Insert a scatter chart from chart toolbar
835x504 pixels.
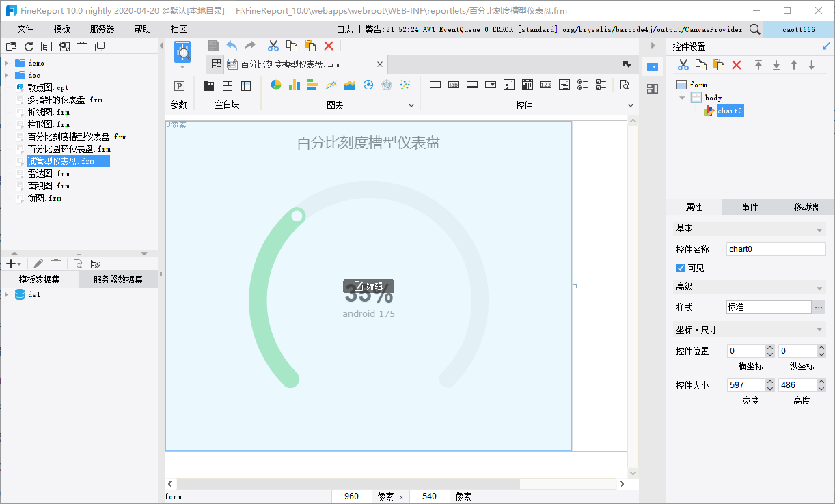(x=405, y=85)
